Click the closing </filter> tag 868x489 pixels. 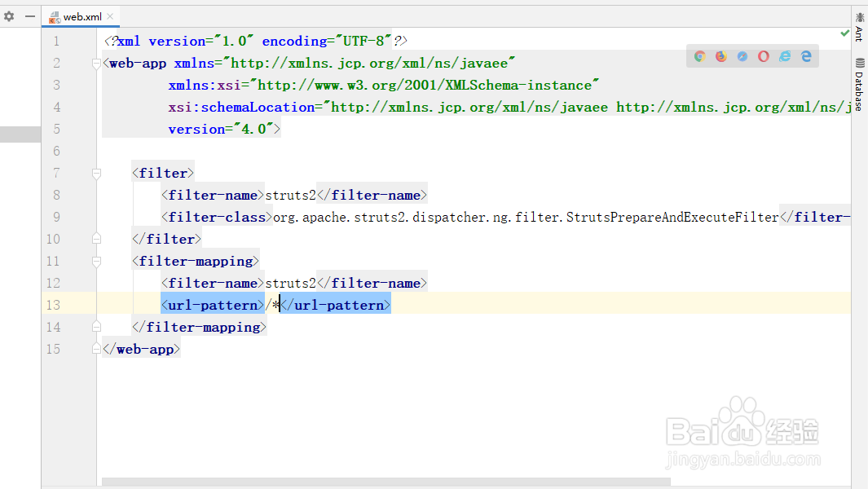click(166, 239)
